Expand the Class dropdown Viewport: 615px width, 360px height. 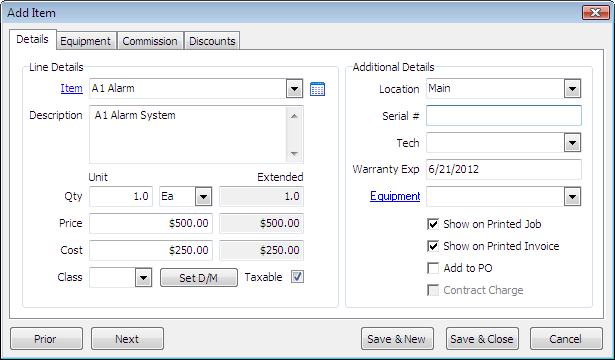point(144,278)
